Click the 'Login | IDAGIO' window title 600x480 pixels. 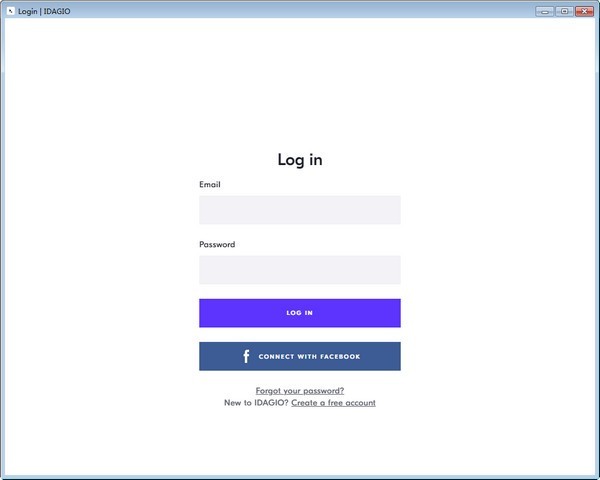coord(44,11)
